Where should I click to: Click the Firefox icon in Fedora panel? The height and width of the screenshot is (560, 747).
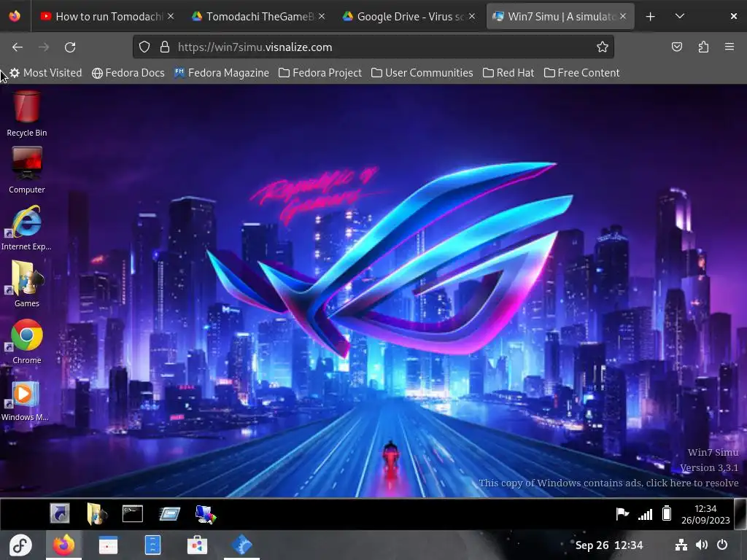coord(64,545)
